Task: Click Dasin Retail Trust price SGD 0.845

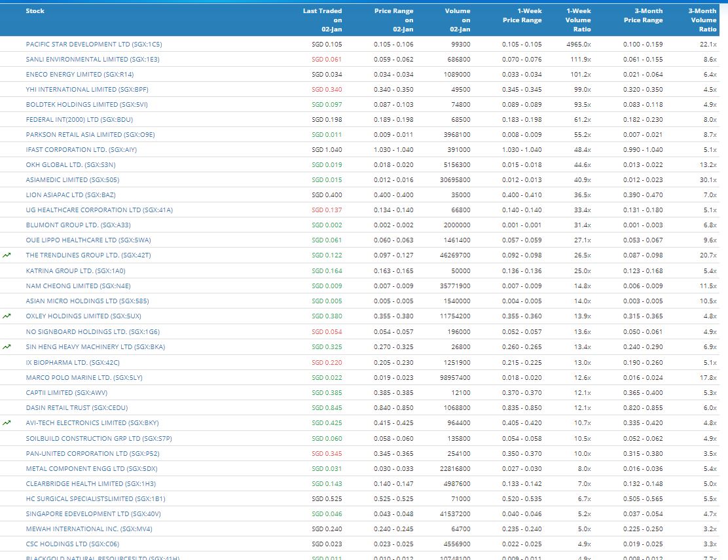Action: [x=327, y=407]
